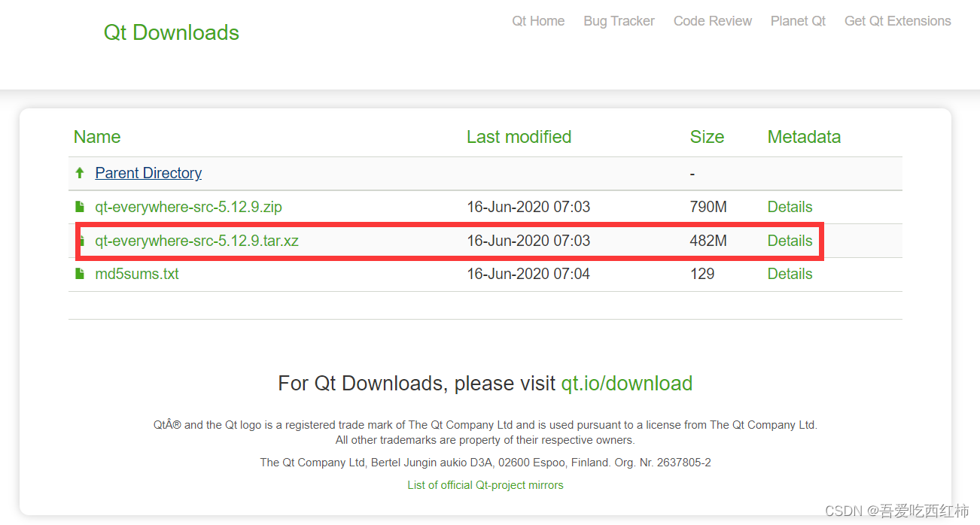
Task: Click the file icon beside qt-everywhere-src-5.12.9.tar.xz
Action: (x=81, y=241)
